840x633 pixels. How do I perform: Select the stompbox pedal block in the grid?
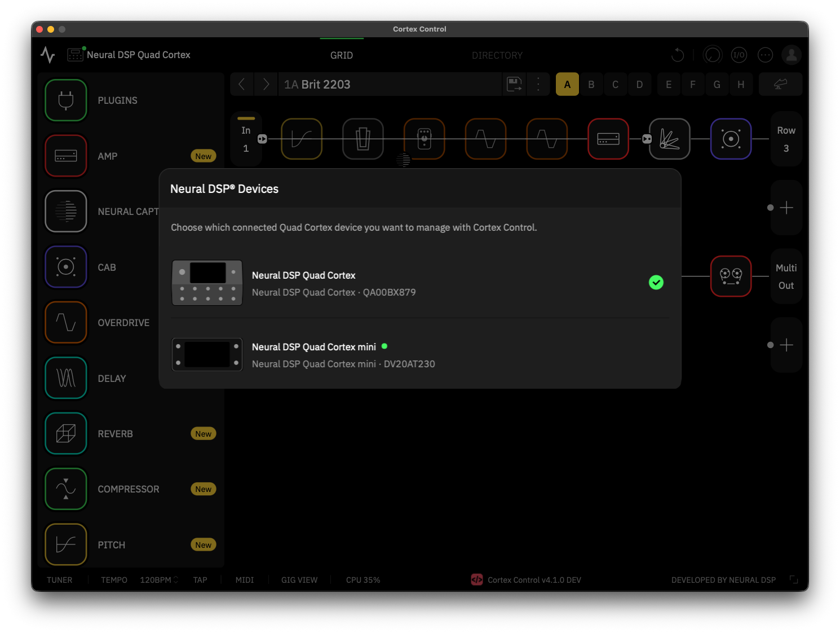[425, 139]
